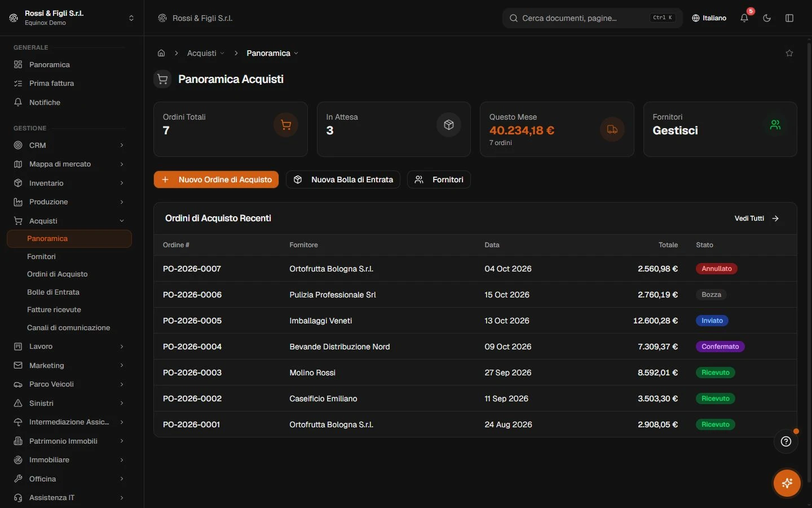Click the CRM target icon in sidebar
812x508 pixels.
(18, 145)
